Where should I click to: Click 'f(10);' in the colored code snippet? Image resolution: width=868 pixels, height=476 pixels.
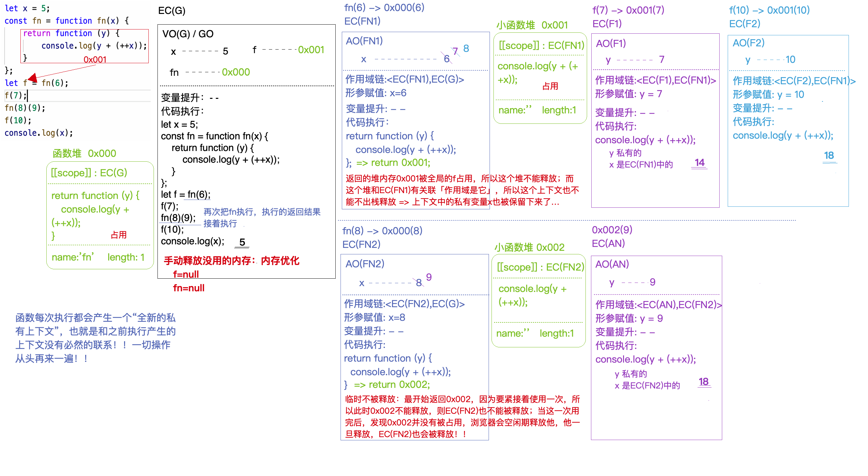[x=18, y=120]
